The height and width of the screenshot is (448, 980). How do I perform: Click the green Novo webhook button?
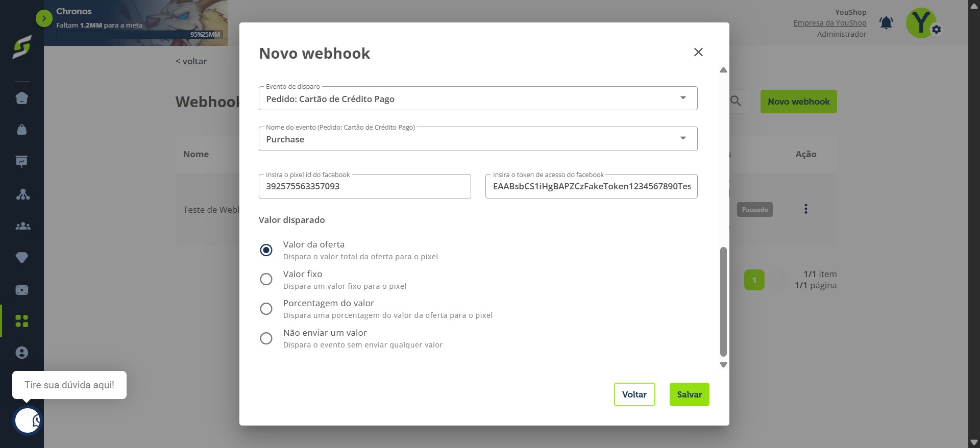pos(799,102)
